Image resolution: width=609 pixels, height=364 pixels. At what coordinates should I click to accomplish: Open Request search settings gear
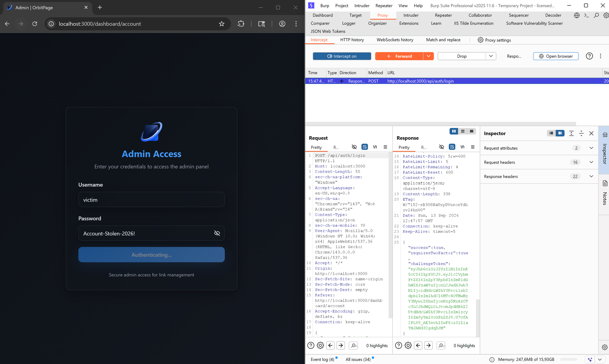[320, 345]
